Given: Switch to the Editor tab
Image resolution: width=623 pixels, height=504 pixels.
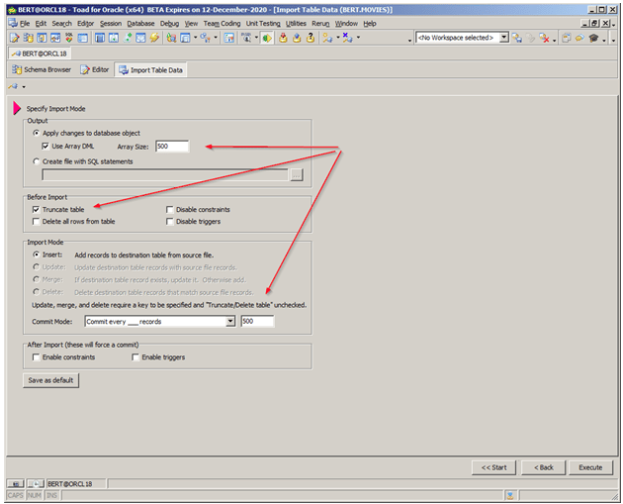Looking at the screenshot, I should click(95, 70).
